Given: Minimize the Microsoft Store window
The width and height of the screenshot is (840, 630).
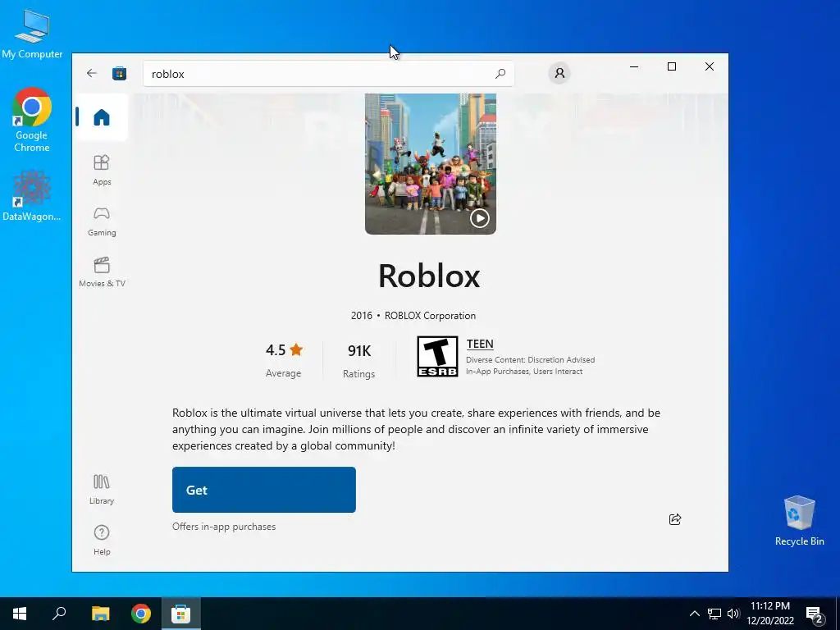Looking at the screenshot, I should [x=634, y=67].
